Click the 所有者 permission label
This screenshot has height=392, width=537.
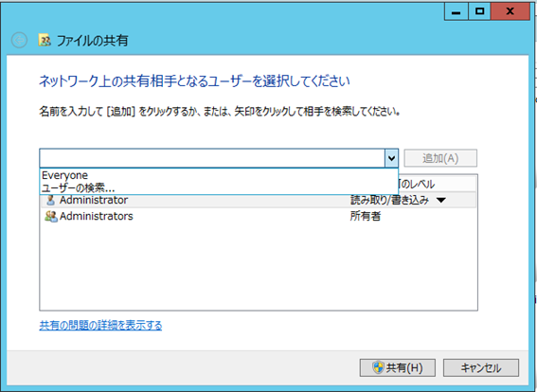coord(365,216)
